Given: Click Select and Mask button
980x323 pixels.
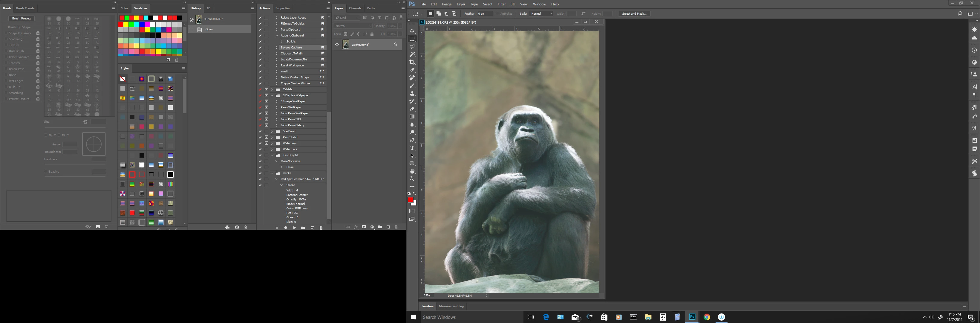Looking at the screenshot, I should pyautogui.click(x=634, y=14).
